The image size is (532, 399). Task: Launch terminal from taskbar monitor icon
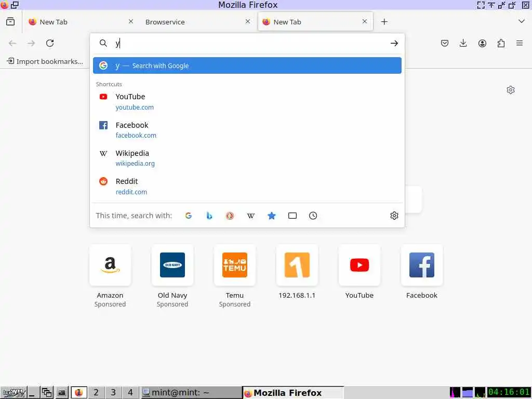(61, 393)
